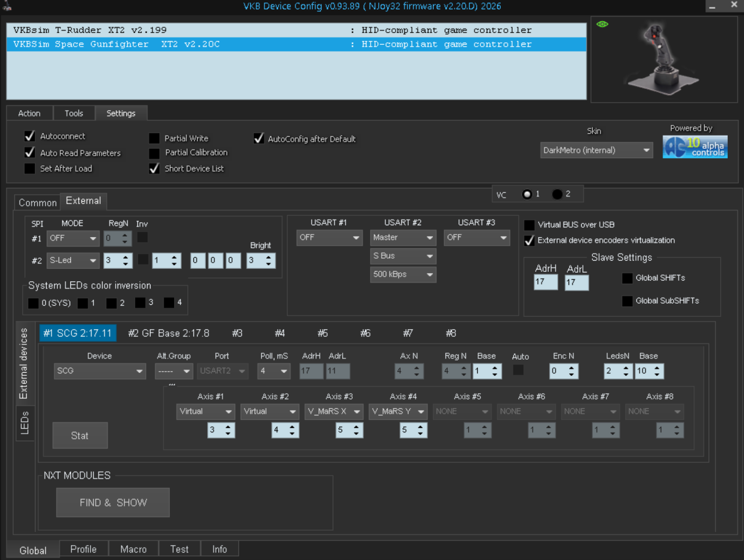
Task: Open USART #2 Master dropdown
Action: tap(403, 237)
